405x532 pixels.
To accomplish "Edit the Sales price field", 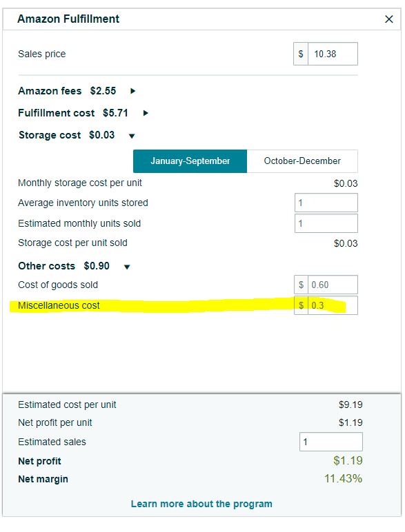I will [333, 54].
